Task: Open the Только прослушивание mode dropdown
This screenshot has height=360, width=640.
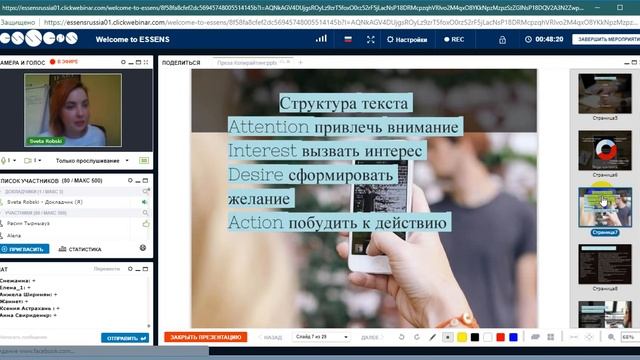Action: 92,161
